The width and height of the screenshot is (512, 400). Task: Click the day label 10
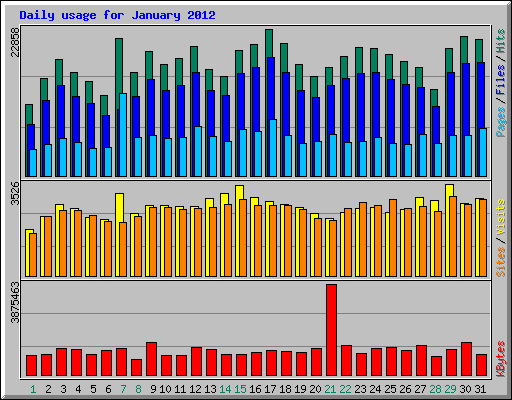click(165, 389)
